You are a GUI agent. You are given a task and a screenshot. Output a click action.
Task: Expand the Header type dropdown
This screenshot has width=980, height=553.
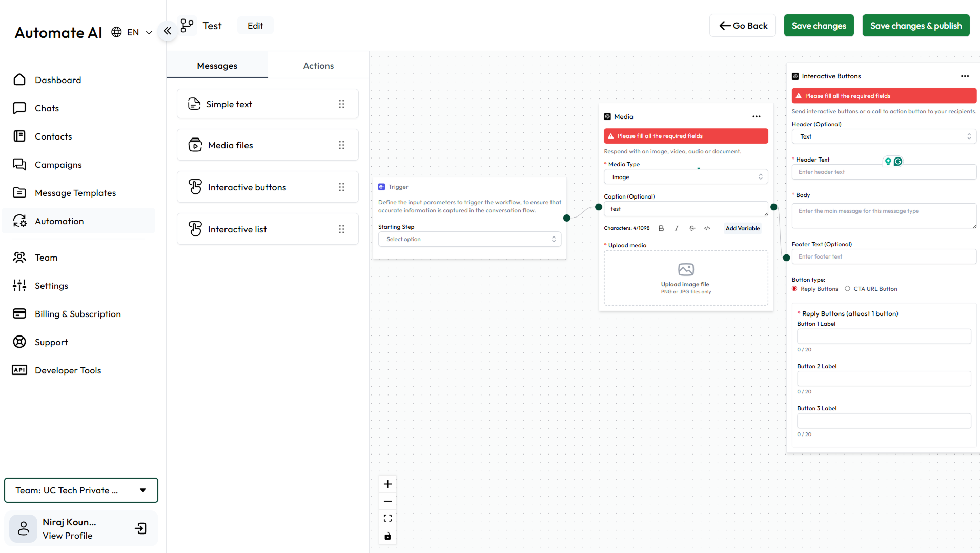(884, 136)
